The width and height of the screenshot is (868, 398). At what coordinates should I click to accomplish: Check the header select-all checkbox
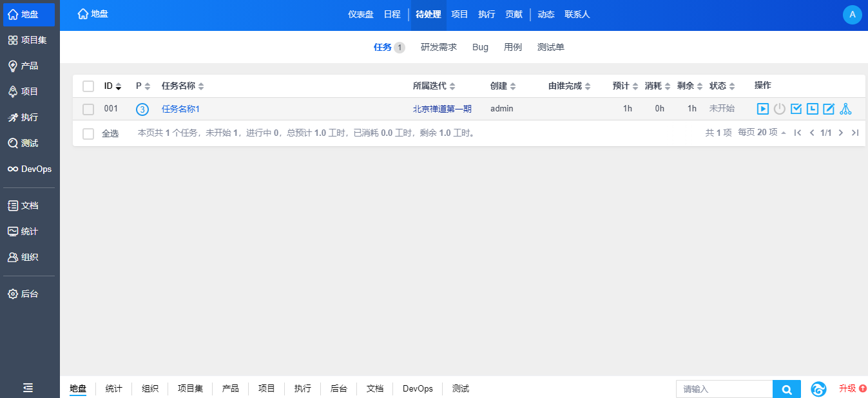[88, 86]
